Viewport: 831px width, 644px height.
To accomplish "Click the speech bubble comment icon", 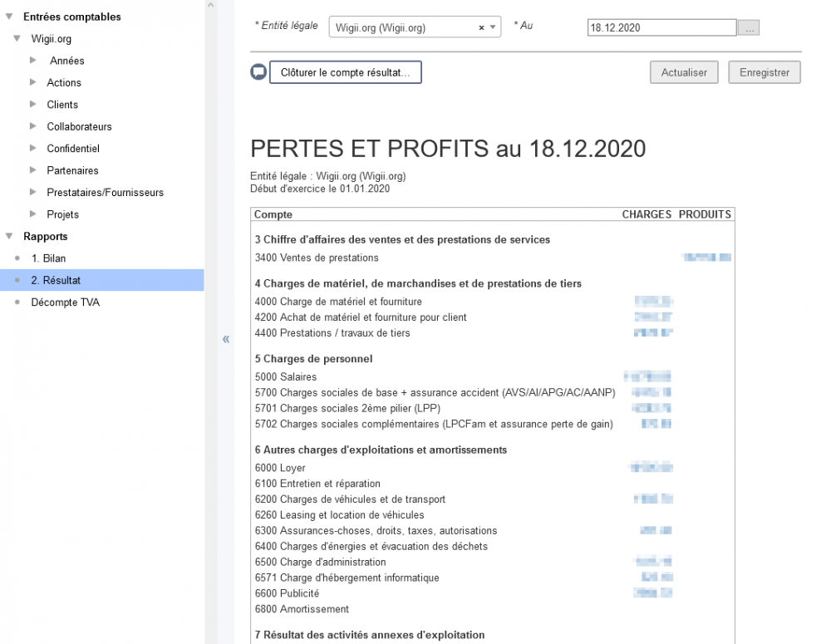I will (258, 72).
